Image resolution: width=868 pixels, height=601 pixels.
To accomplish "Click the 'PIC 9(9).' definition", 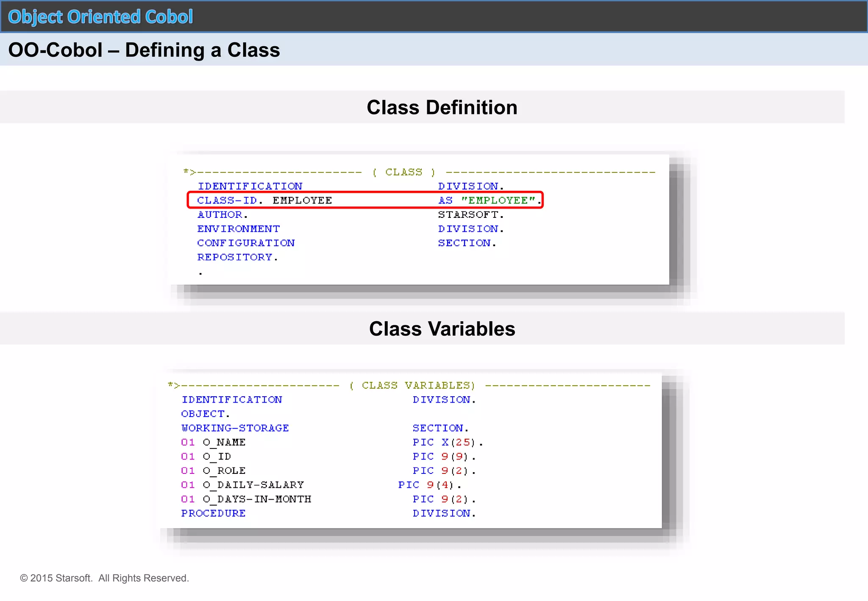I will [444, 456].
